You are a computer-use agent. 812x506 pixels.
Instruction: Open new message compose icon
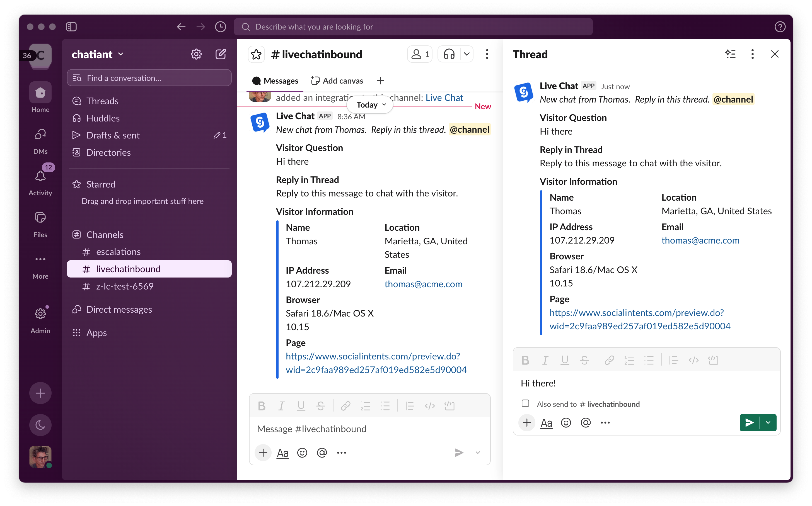click(221, 54)
